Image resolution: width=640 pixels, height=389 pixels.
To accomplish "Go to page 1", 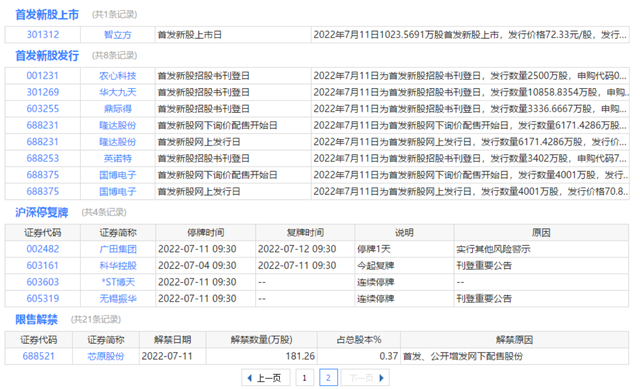I will 304,378.
